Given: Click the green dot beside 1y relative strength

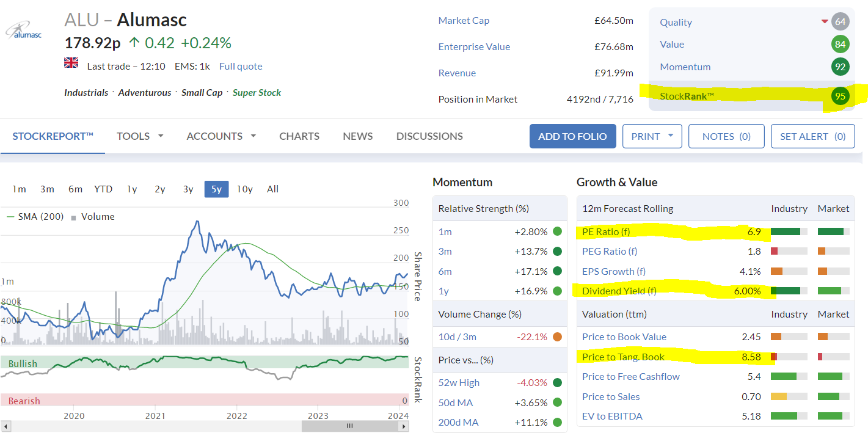Looking at the screenshot, I should [557, 291].
